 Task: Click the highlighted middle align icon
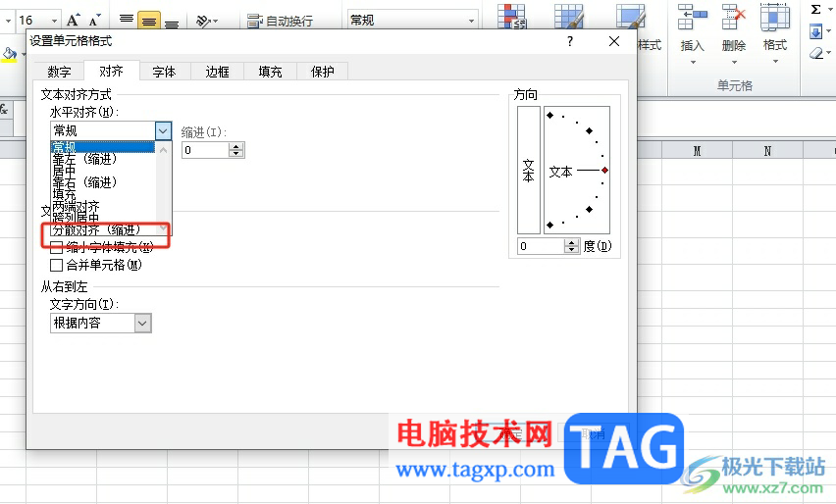(x=149, y=21)
